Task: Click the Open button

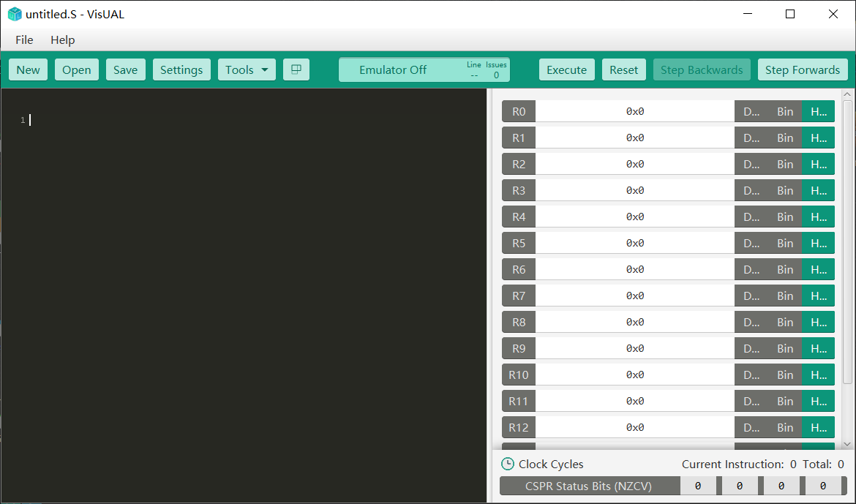Action: click(x=76, y=70)
